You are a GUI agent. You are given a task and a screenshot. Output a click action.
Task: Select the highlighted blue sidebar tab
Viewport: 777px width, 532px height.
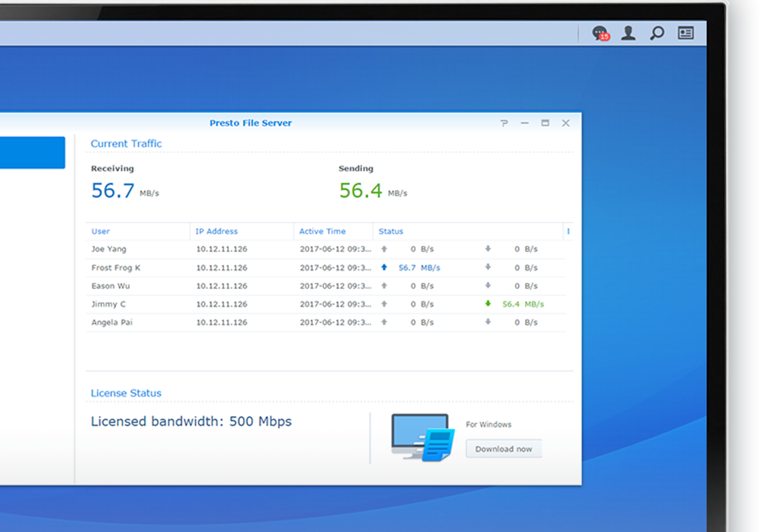click(32, 152)
